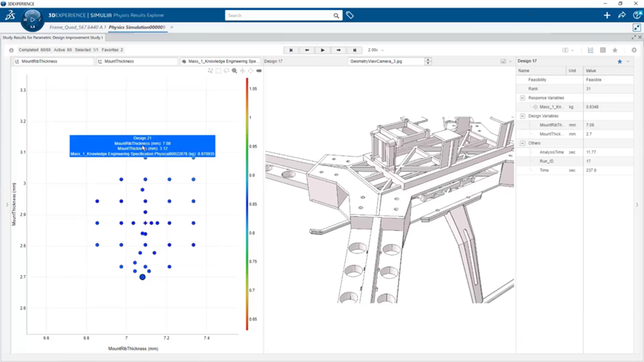Viewport: 644px width, 362px height.
Task: Click the Unit column header
Action: point(574,71)
